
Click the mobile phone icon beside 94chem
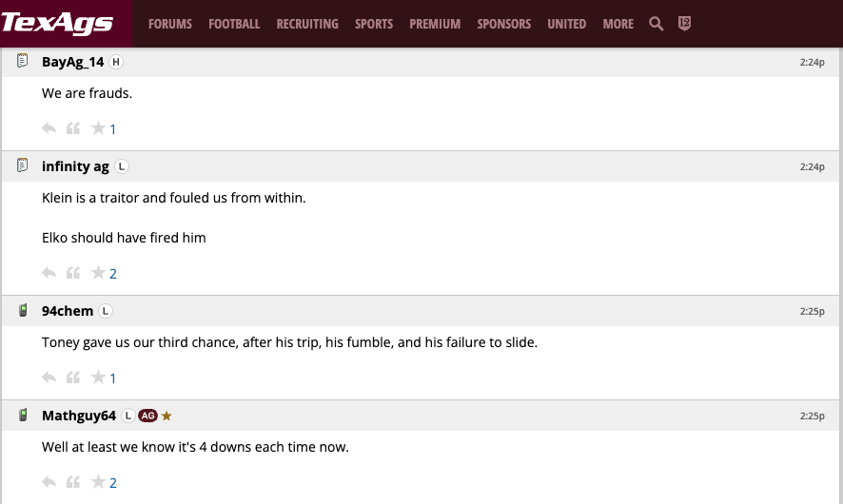tap(23, 311)
